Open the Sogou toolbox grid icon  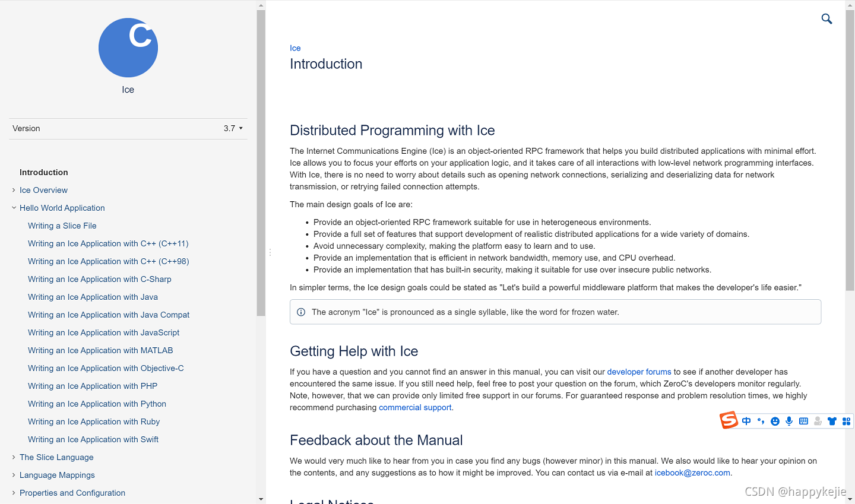[x=847, y=421]
